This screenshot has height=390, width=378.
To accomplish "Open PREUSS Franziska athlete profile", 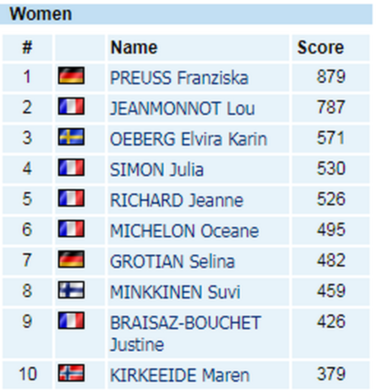I will [x=179, y=78].
